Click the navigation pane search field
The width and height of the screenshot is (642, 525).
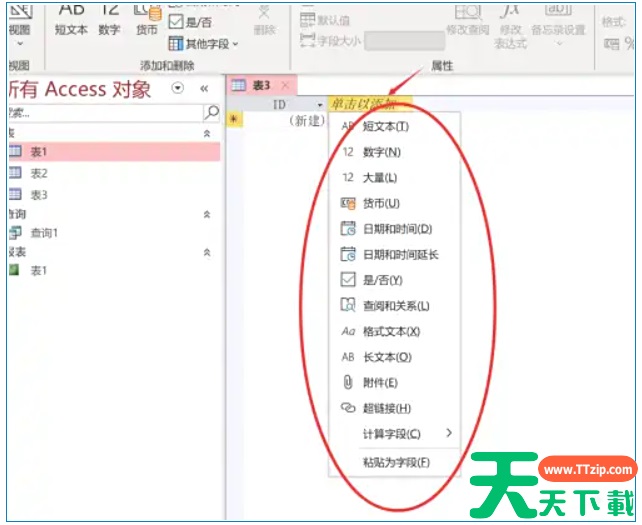coord(106,113)
